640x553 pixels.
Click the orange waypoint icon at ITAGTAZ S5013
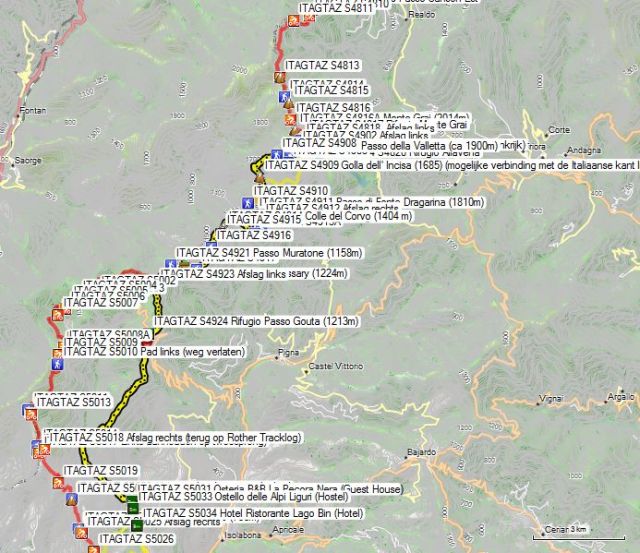tap(30, 412)
